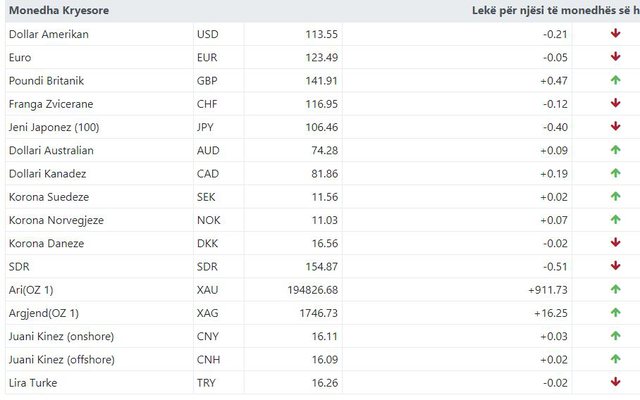
Task: Click green arrow in Korona Suedeze row
Action: tap(616, 197)
